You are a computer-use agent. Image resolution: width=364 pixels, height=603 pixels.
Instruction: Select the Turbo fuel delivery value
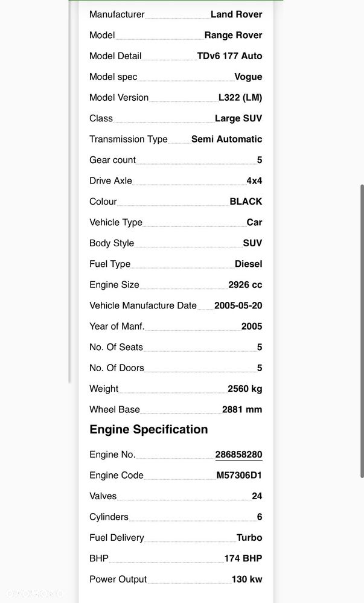tap(249, 538)
